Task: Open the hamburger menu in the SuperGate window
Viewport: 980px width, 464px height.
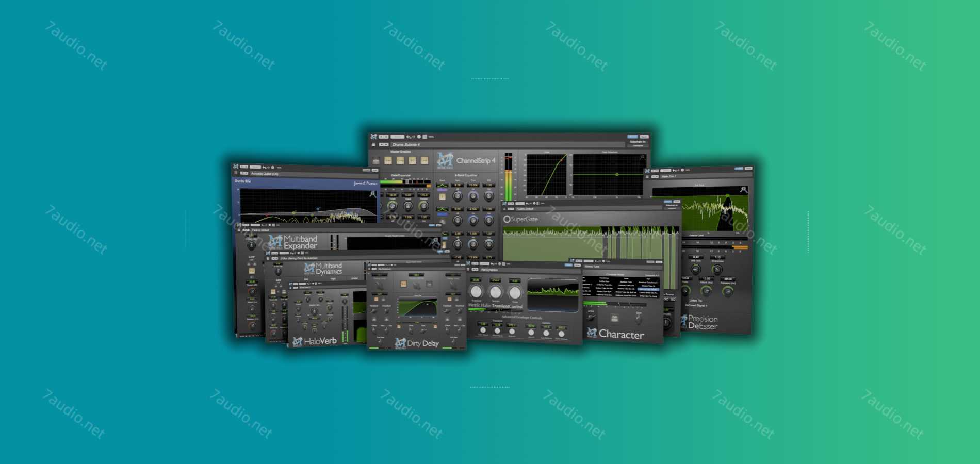Action: pyautogui.click(x=504, y=209)
